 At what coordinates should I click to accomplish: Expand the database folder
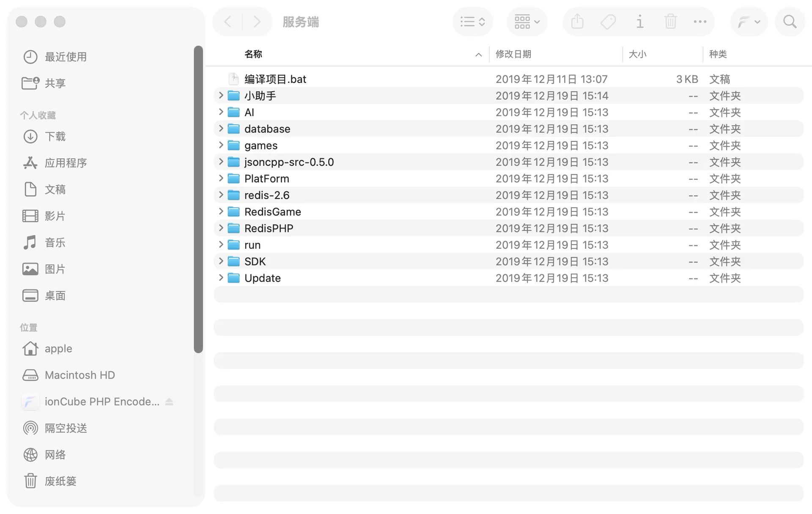221,129
